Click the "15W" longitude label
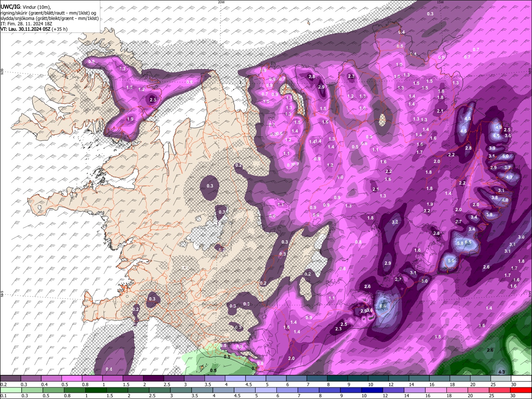 pos(440,2)
